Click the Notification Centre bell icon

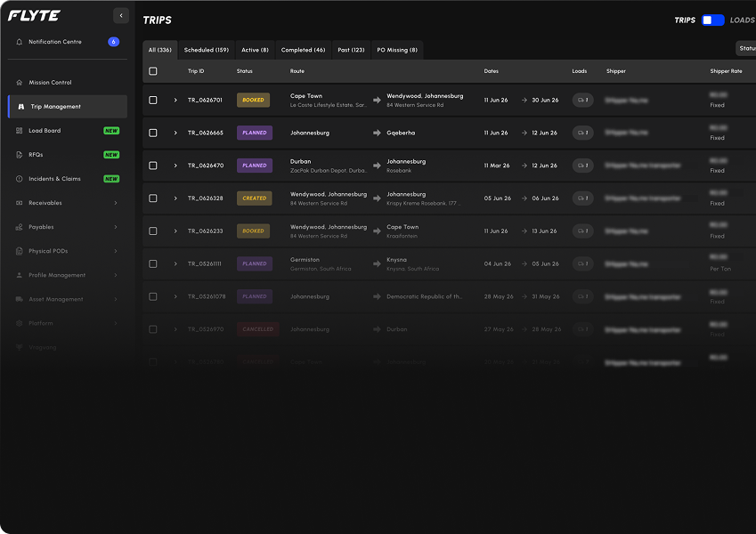click(x=20, y=42)
